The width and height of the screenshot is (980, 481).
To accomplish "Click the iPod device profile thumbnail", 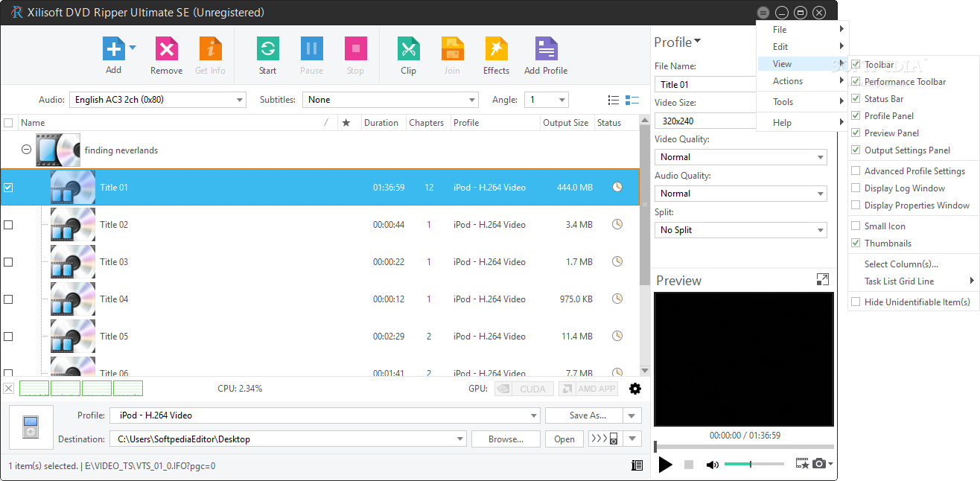I will [x=31, y=427].
